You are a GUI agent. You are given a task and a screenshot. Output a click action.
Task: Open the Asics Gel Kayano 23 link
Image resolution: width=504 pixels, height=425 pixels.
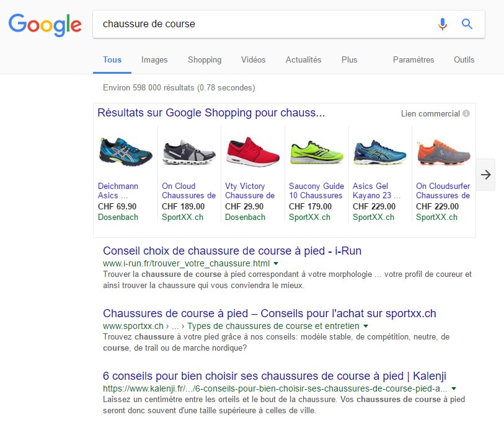click(x=377, y=191)
